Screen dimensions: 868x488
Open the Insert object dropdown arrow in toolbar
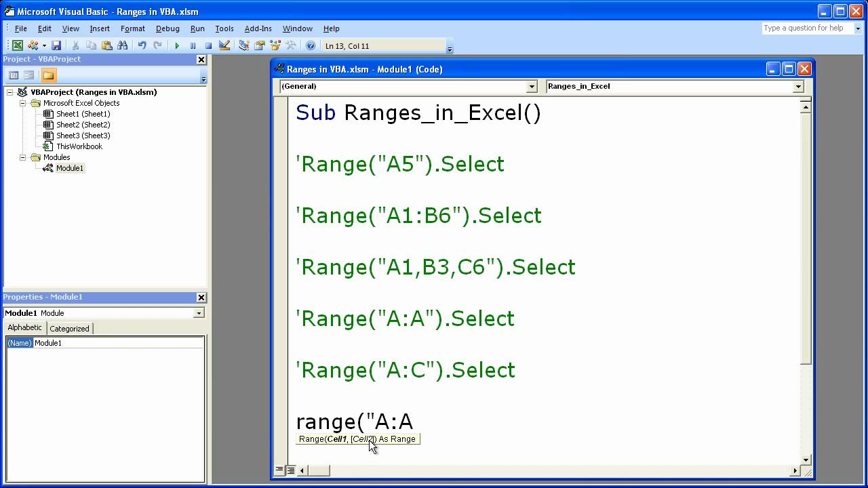click(44, 45)
